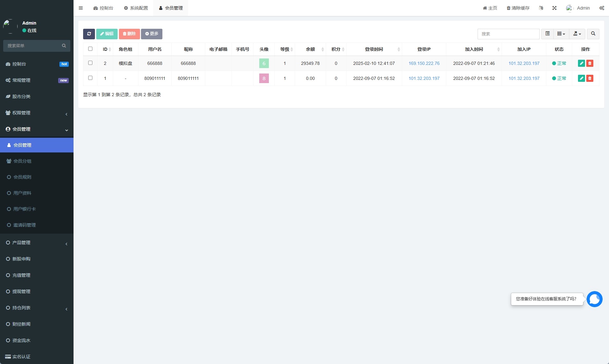Open the settings gears icon at top right

point(602,8)
